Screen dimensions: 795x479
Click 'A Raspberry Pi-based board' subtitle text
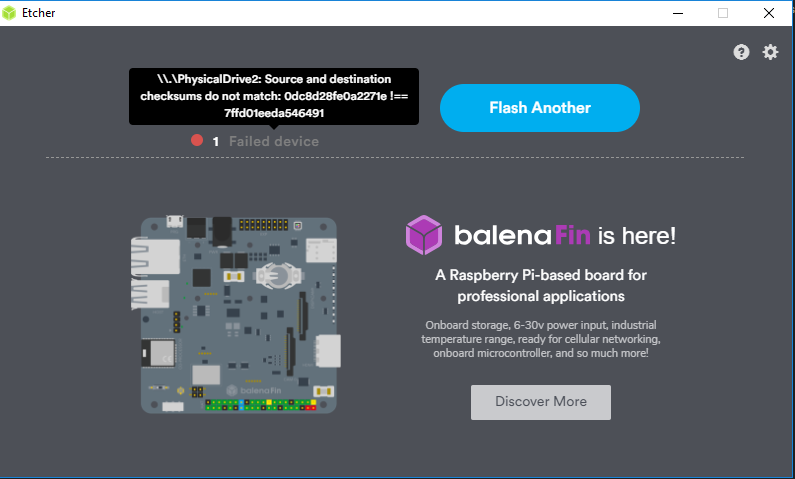(x=540, y=285)
